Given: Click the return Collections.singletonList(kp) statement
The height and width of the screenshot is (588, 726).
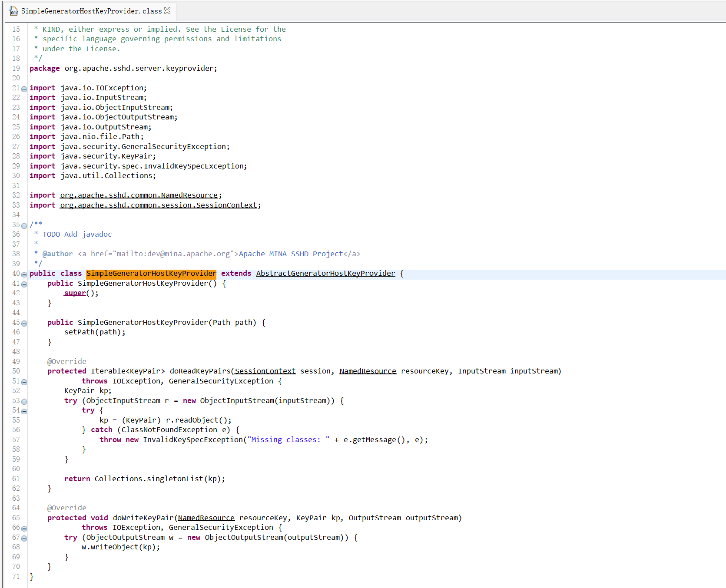Looking at the screenshot, I should tap(145, 479).
